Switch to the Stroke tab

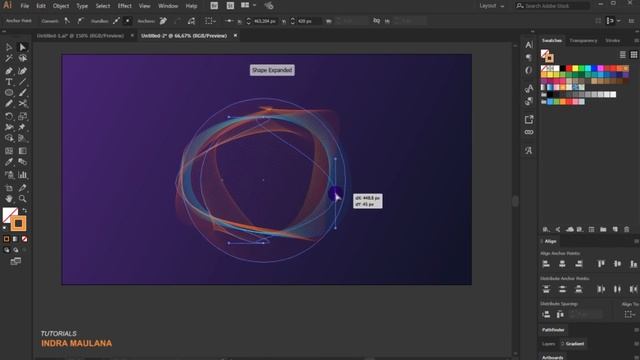(x=612, y=40)
